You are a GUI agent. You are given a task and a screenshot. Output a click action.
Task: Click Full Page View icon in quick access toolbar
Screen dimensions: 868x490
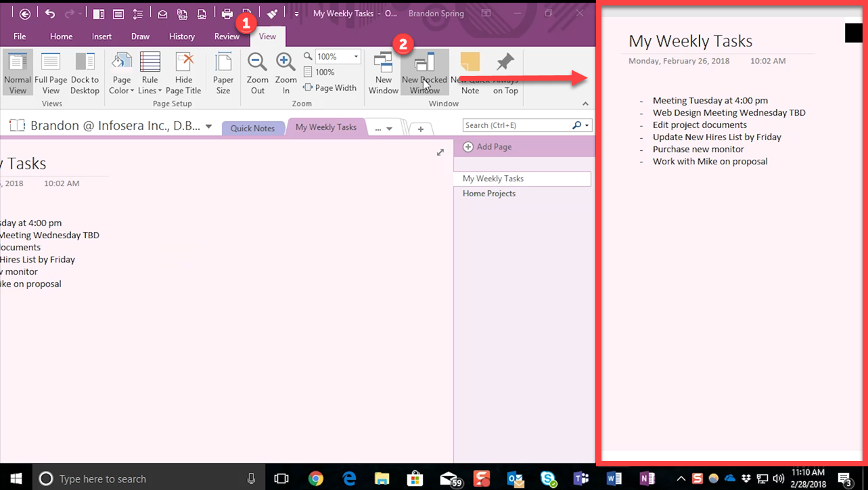pos(118,14)
